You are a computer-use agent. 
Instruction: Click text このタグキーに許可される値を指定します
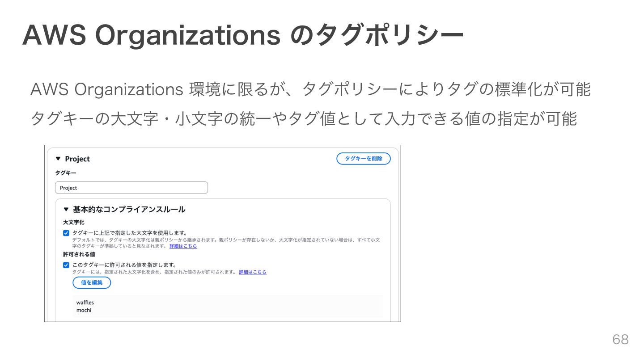(124, 265)
